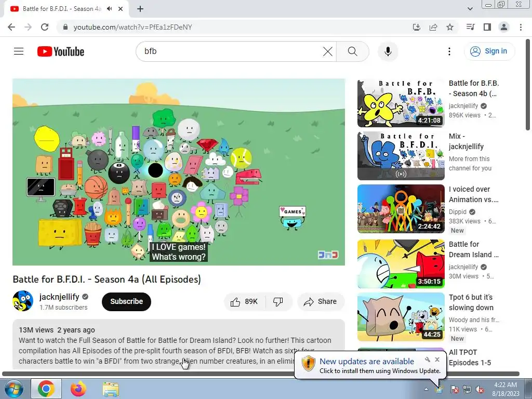Image resolution: width=532 pixels, height=399 pixels.
Task: Open network tray icon
Action: pyautogui.click(x=467, y=389)
